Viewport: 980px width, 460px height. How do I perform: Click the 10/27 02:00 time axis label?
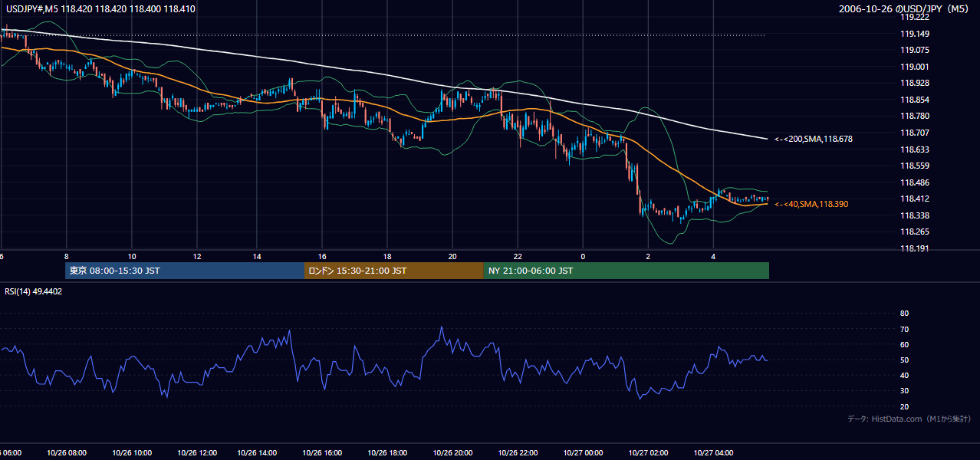[x=649, y=453]
